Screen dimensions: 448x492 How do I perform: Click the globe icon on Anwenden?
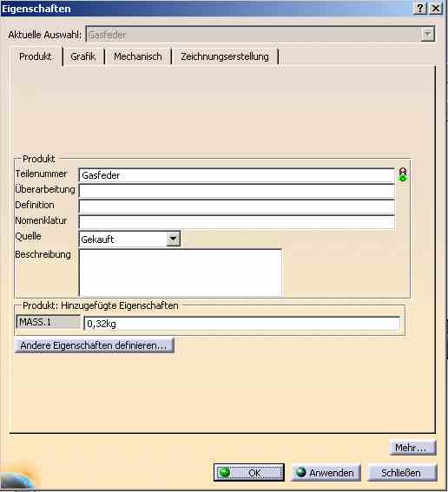pos(300,472)
